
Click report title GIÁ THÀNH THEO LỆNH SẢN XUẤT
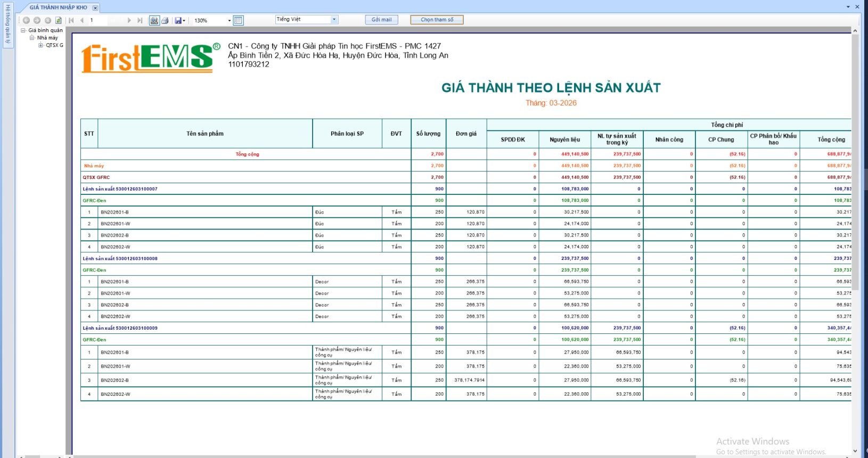551,88
